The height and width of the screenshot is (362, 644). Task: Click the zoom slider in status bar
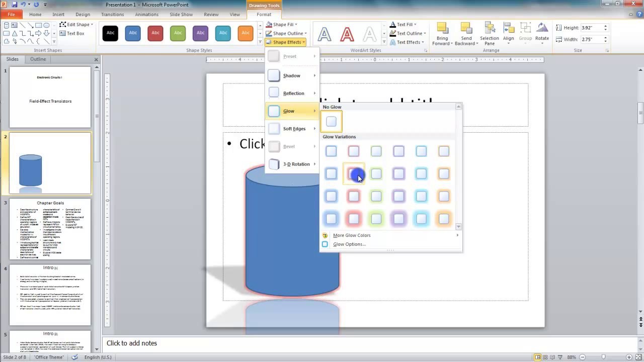point(603,357)
